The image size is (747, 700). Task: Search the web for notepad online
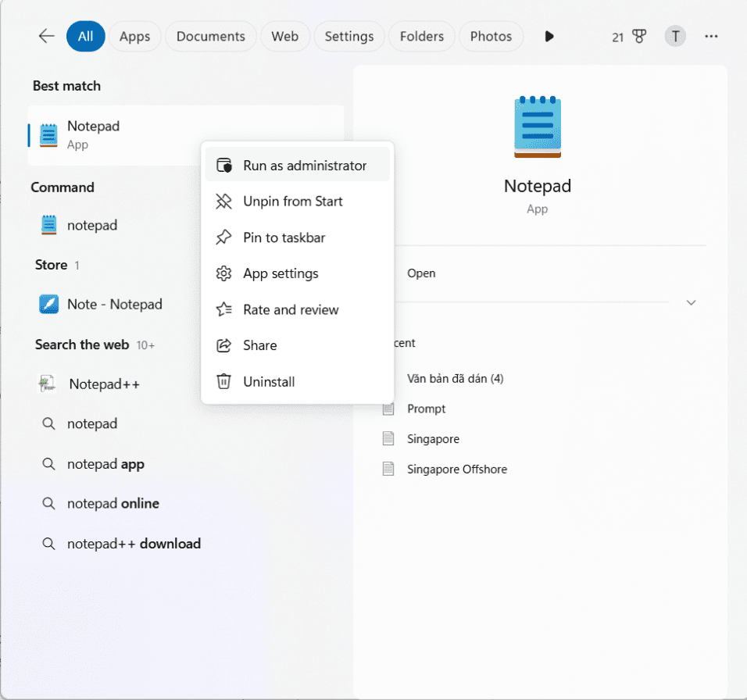(x=113, y=503)
